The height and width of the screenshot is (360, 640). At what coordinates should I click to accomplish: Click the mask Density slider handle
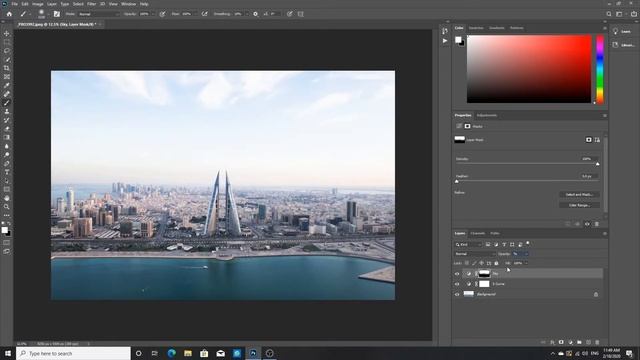[x=598, y=164]
